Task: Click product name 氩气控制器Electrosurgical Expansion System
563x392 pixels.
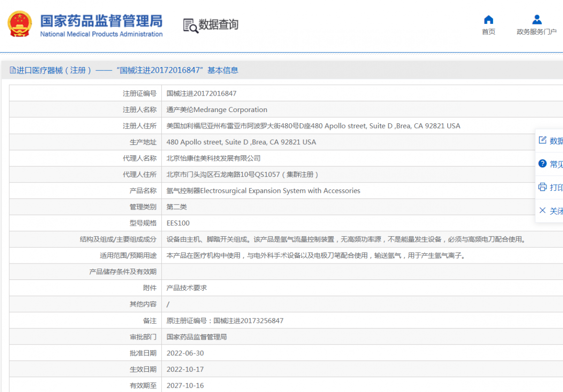Action: [x=263, y=191]
